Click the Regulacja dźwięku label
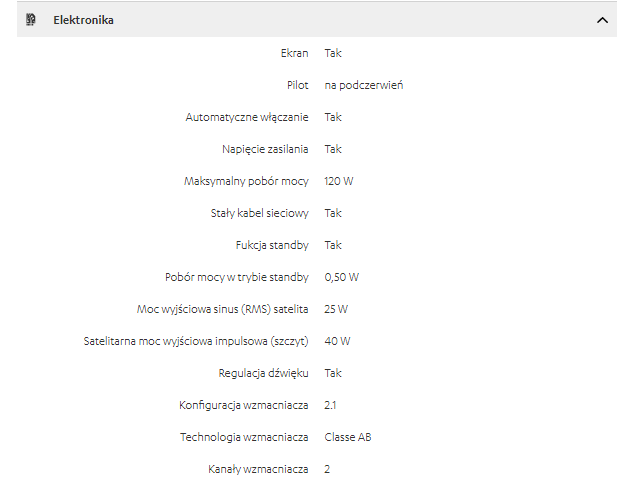 [263, 373]
